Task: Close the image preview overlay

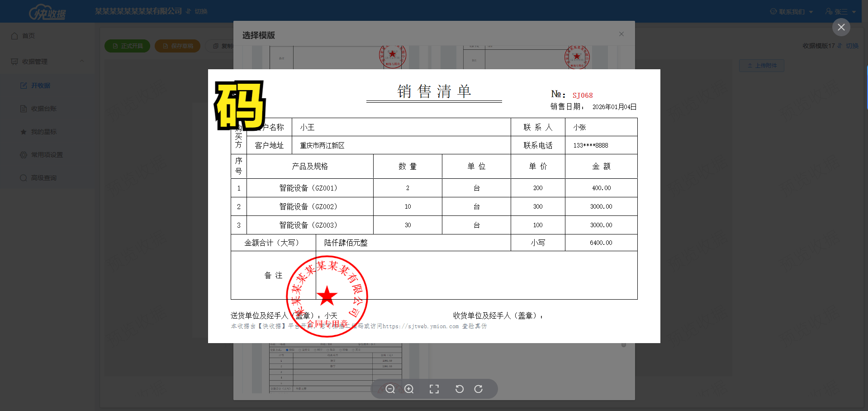Action: 841,27
